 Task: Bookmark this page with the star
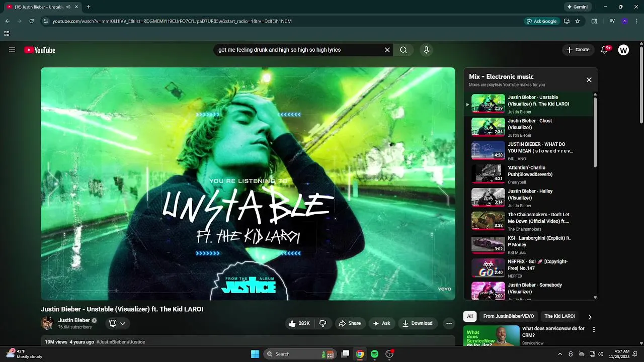[x=578, y=21]
